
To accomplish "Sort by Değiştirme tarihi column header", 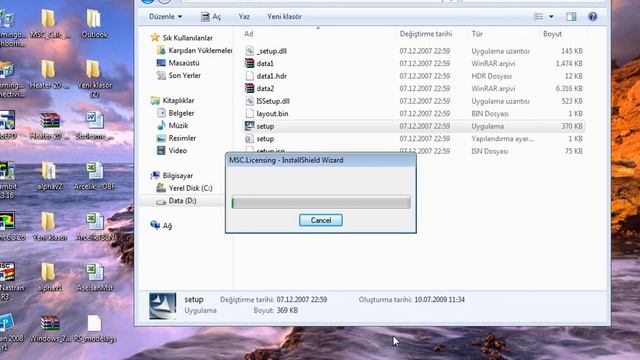I will coord(425,34).
